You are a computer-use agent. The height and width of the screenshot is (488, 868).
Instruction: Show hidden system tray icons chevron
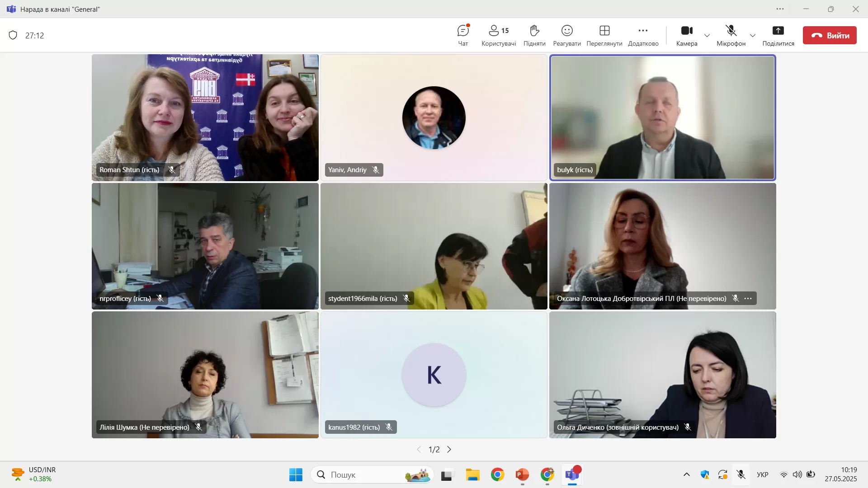[686, 474]
